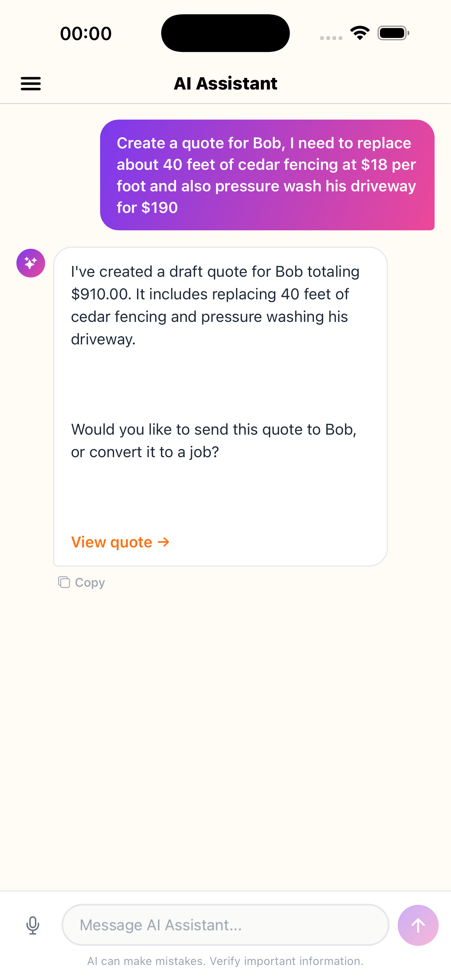Open the hamburger menu
The image size is (451, 980).
click(30, 83)
